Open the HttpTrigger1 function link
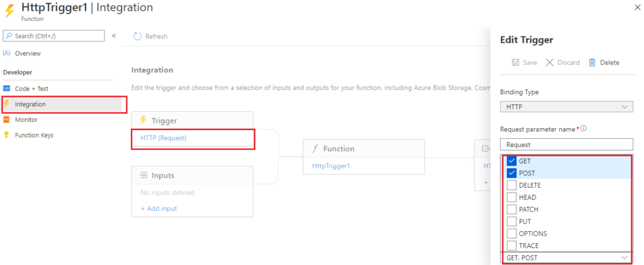Image resolution: width=644 pixels, height=265 pixels. pyautogui.click(x=331, y=166)
